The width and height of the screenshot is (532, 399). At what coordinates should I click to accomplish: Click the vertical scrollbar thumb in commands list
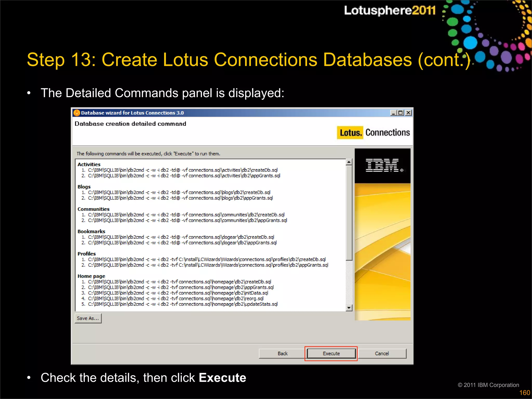click(349, 213)
